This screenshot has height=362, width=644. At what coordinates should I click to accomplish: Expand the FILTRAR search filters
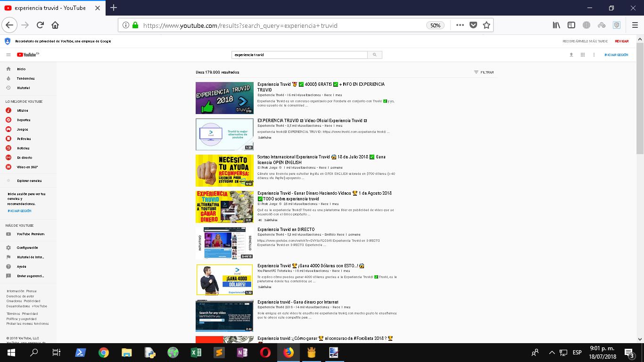[484, 72]
